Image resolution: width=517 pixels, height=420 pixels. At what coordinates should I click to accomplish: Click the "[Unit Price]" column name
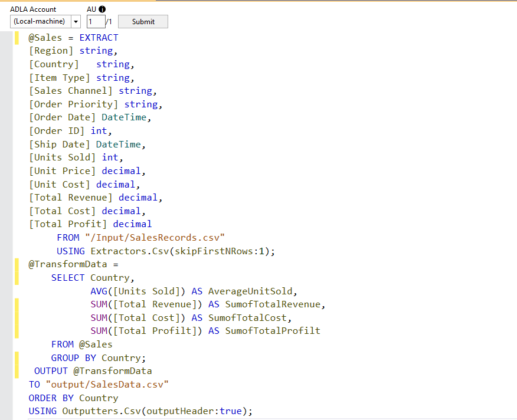(62, 171)
